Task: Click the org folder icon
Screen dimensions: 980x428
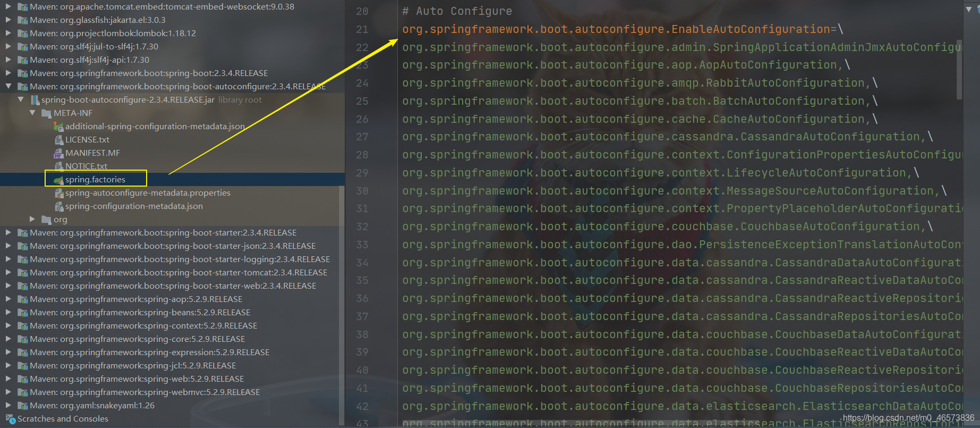Action: tap(46, 220)
